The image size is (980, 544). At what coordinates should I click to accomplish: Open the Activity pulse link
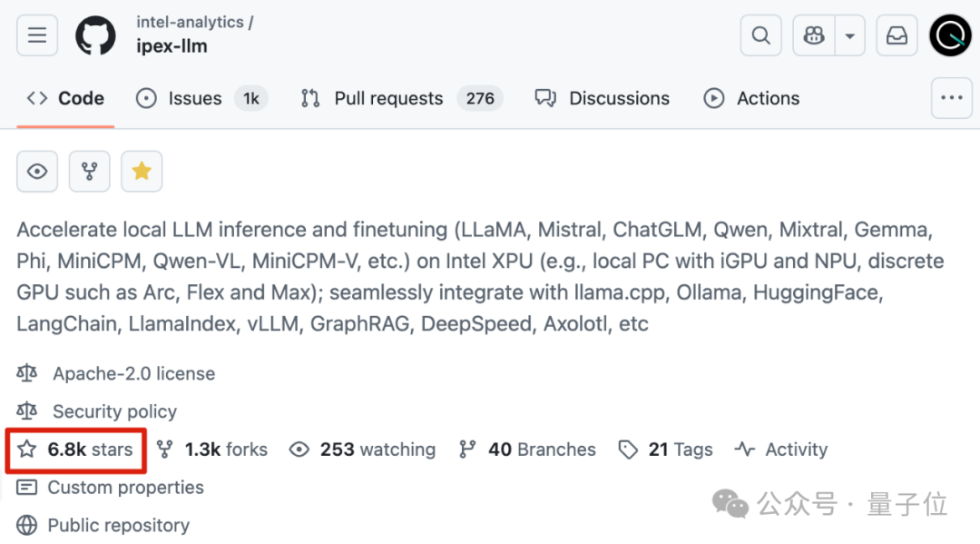(x=782, y=450)
